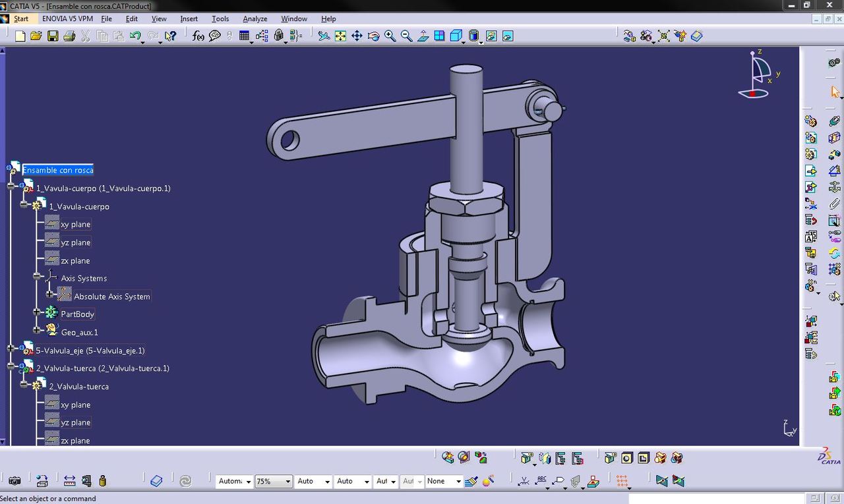Open the Start menu
Image resolution: width=844 pixels, height=504 pixels.
(x=21, y=18)
